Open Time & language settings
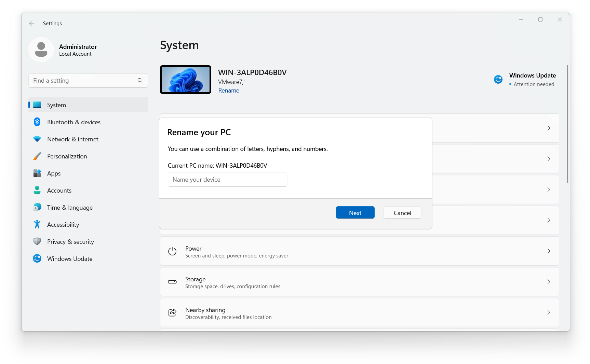590x364 pixels. tap(88, 207)
